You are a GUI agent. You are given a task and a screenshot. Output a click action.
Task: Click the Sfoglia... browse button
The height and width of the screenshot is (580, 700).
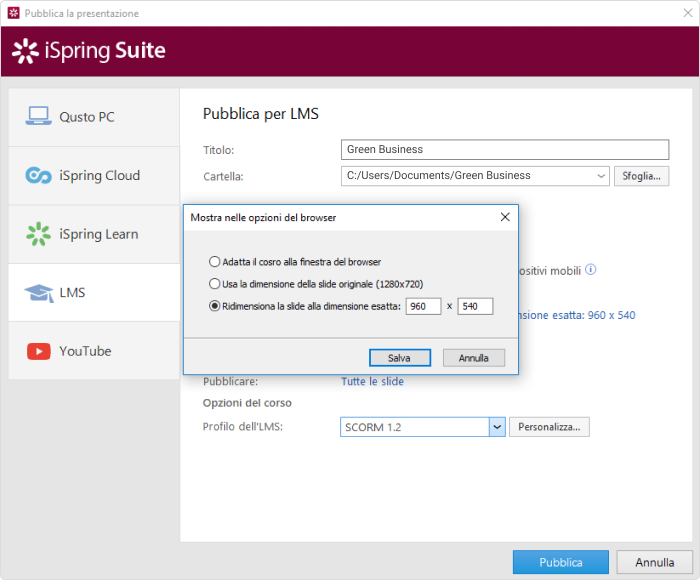tap(642, 176)
